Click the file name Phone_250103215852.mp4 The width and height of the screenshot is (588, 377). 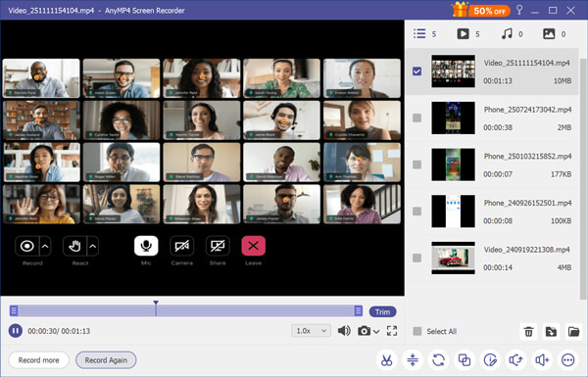tap(527, 157)
